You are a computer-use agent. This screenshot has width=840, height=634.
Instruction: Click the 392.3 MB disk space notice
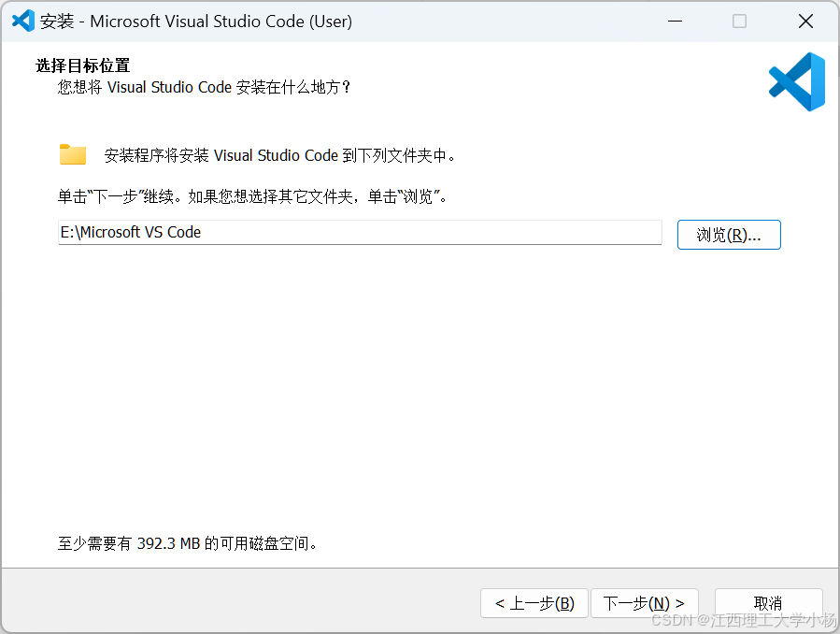pos(188,543)
